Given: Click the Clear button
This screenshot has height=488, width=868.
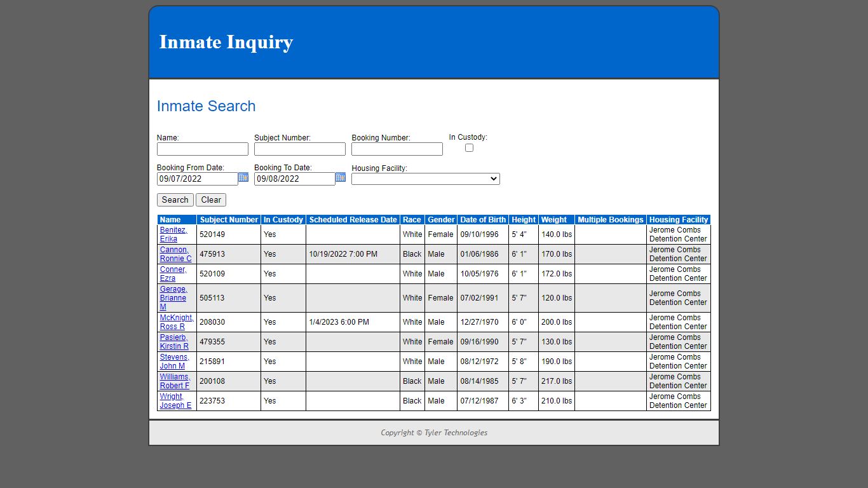Looking at the screenshot, I should (211, 200).
